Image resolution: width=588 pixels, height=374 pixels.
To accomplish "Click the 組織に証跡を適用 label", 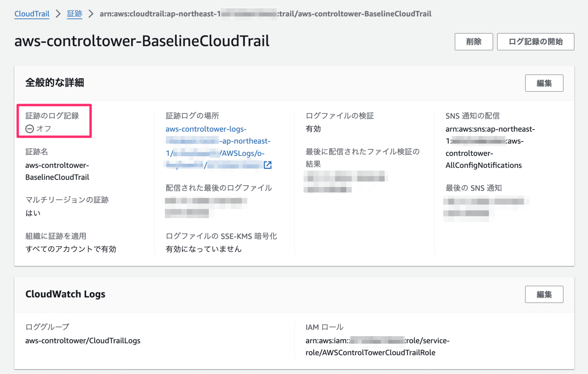I will (56, 236).
